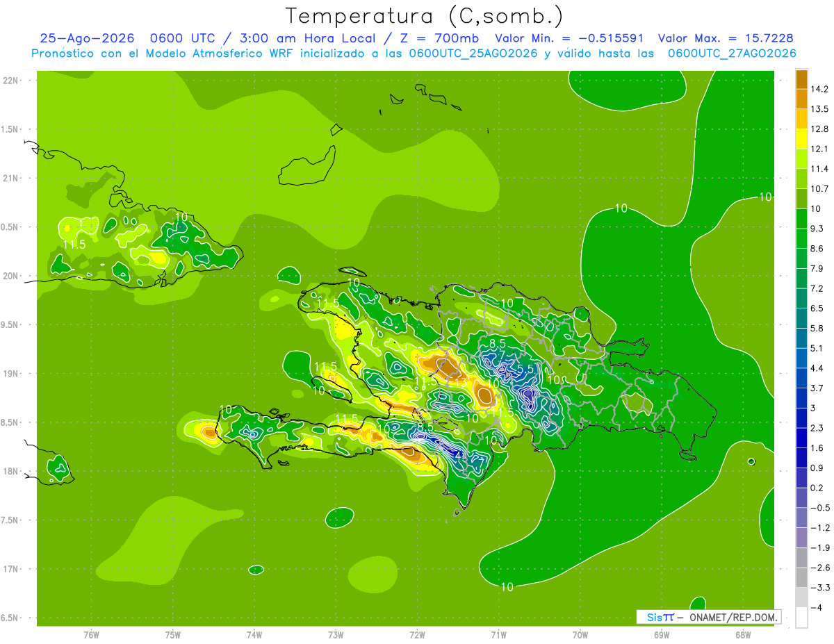Click the legend value '-4'

pyautogui.click(x=816, y=607)
